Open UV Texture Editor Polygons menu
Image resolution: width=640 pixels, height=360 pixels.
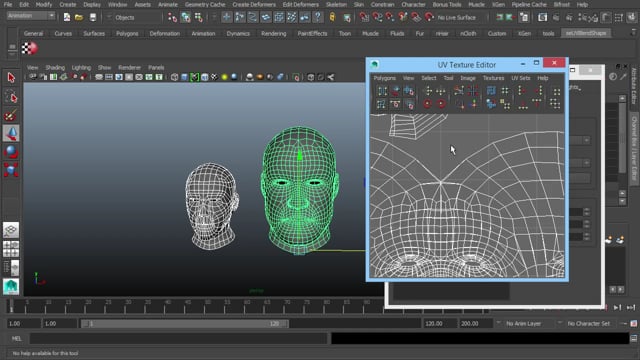pyautogui.click(x=384, y=78)
